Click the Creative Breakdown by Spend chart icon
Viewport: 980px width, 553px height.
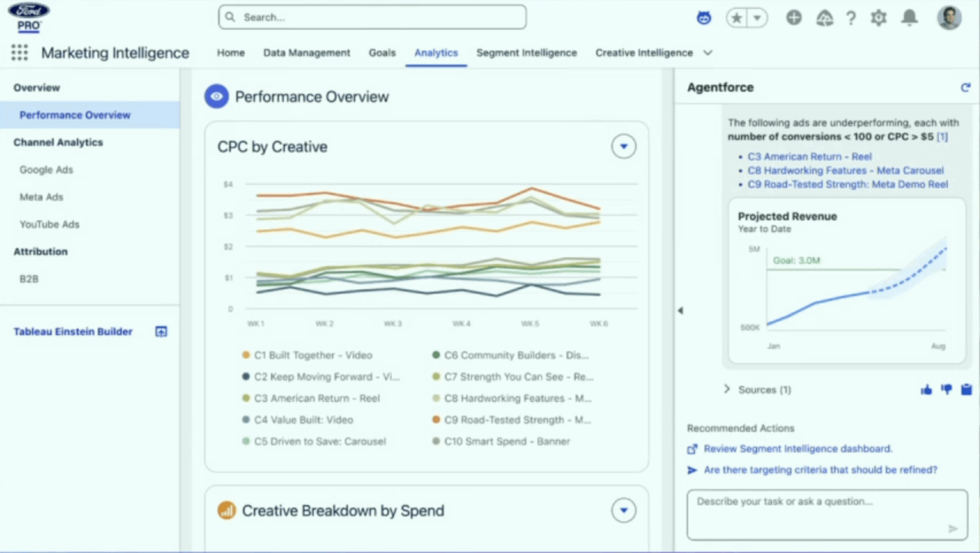[226, 510]
